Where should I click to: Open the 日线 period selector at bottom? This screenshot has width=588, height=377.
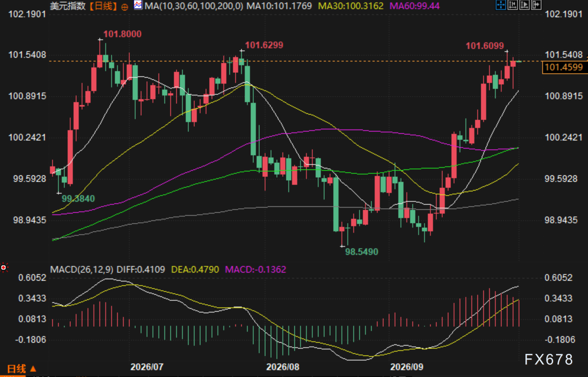click(x=21, y=369)
